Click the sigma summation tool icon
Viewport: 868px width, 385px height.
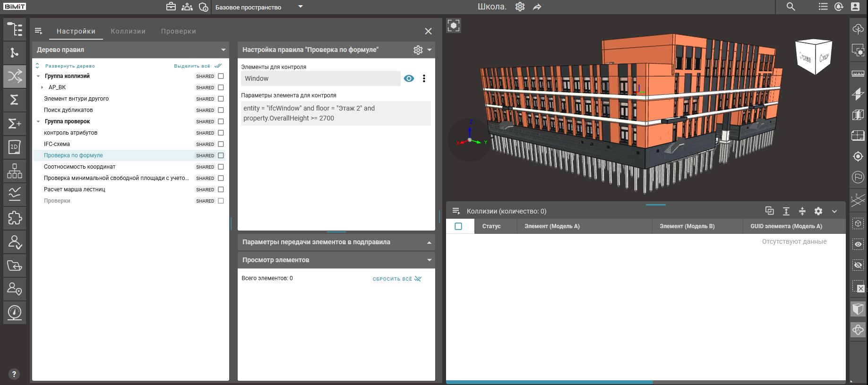coord(15,100)
